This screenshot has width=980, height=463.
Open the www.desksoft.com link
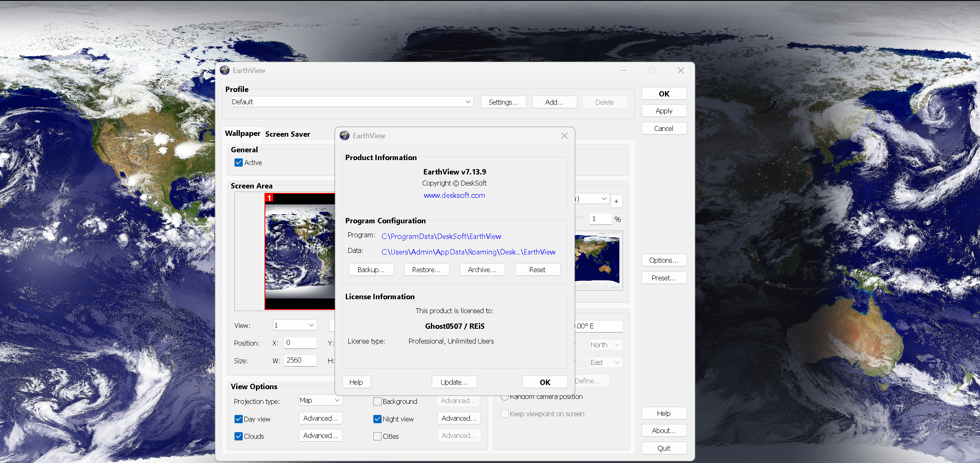click(454, 195)
